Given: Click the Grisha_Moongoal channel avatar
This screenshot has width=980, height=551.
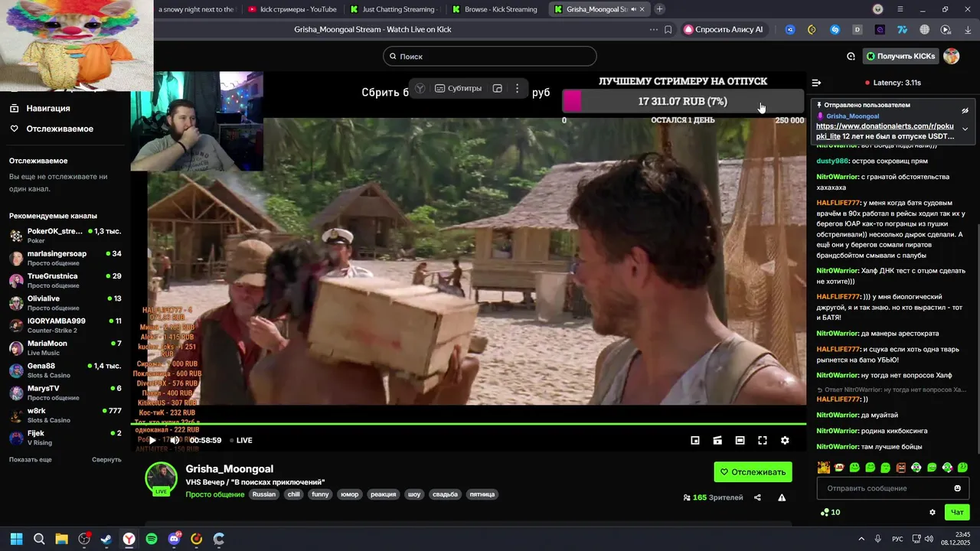Looking at the screenshot, I should (162, 478).
